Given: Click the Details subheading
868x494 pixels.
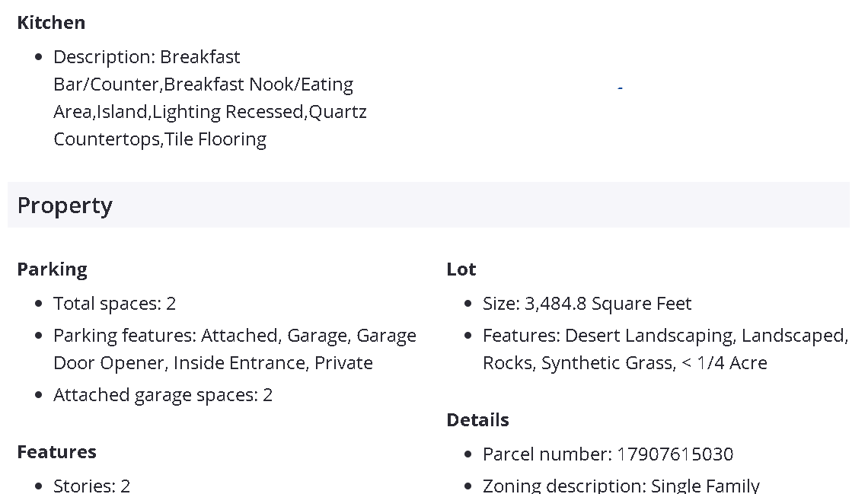Looking at the screenshot, I should [x=477, y=420].
